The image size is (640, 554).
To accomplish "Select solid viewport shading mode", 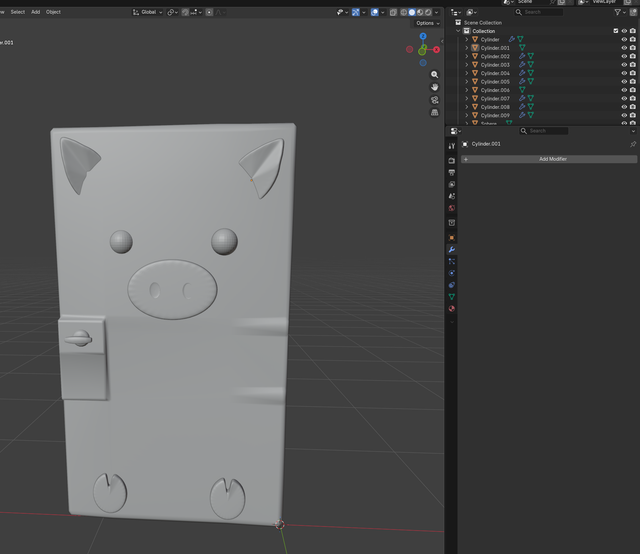I will coord(411,12).
